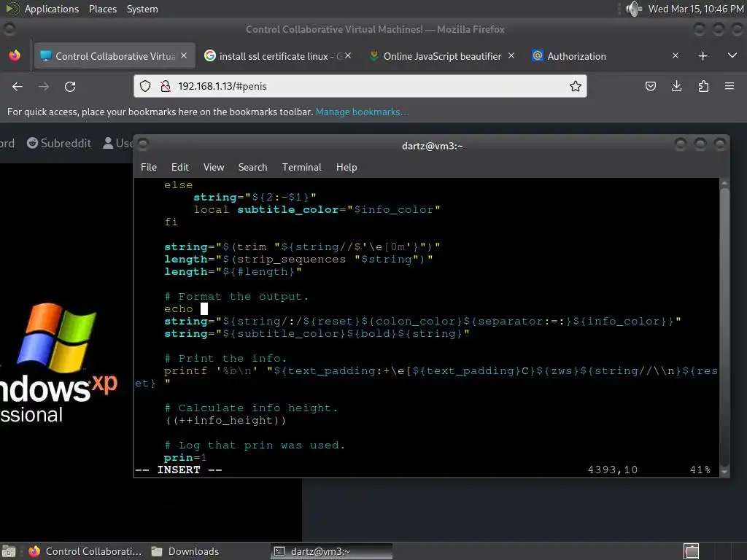747x560 pixels.
Task: Open the Manage bookmarks link
Action: (362, 112)
